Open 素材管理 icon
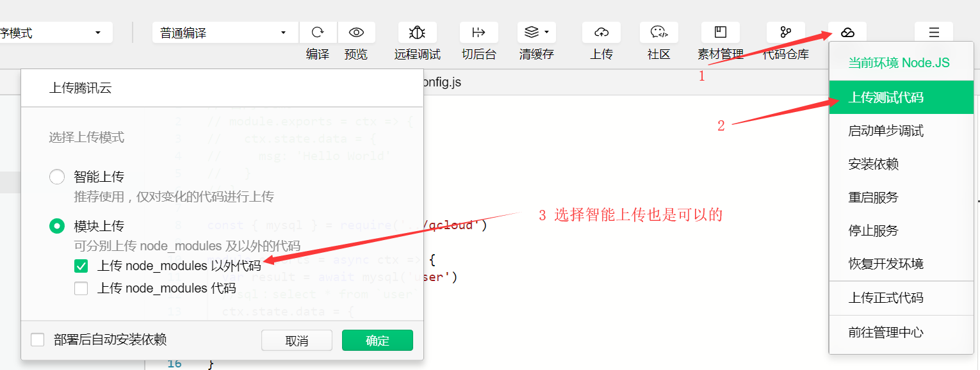This screenshot has width=980, height=370. (721, 33)
